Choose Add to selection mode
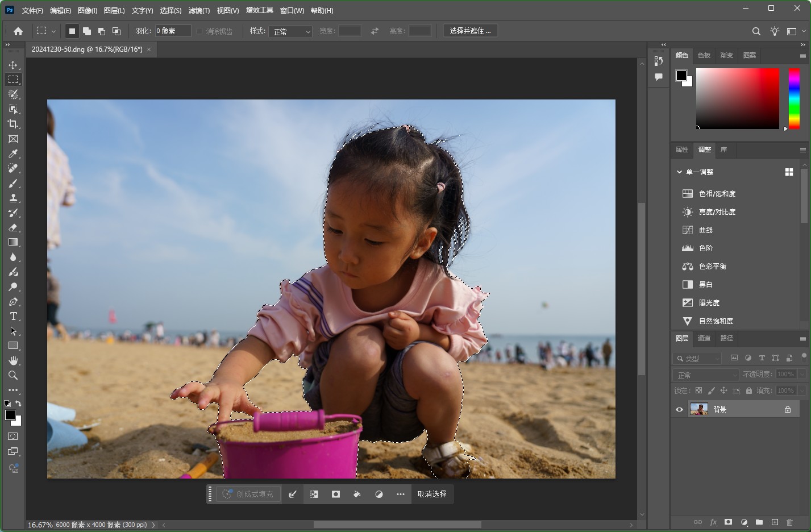The image size is (811, 532). 87,31
